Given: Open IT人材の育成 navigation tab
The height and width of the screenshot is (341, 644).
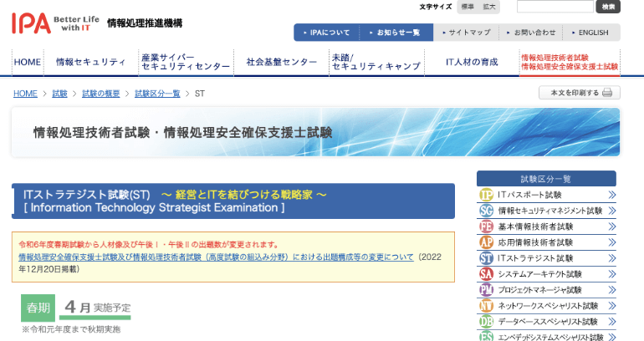Looking at the screenshot, I should 472,62.
